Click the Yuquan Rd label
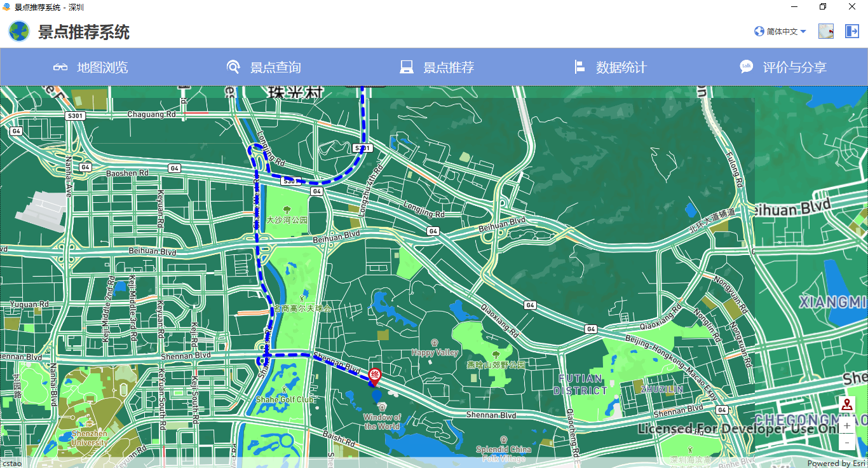868x468 pixels. [x=29, y=305]
